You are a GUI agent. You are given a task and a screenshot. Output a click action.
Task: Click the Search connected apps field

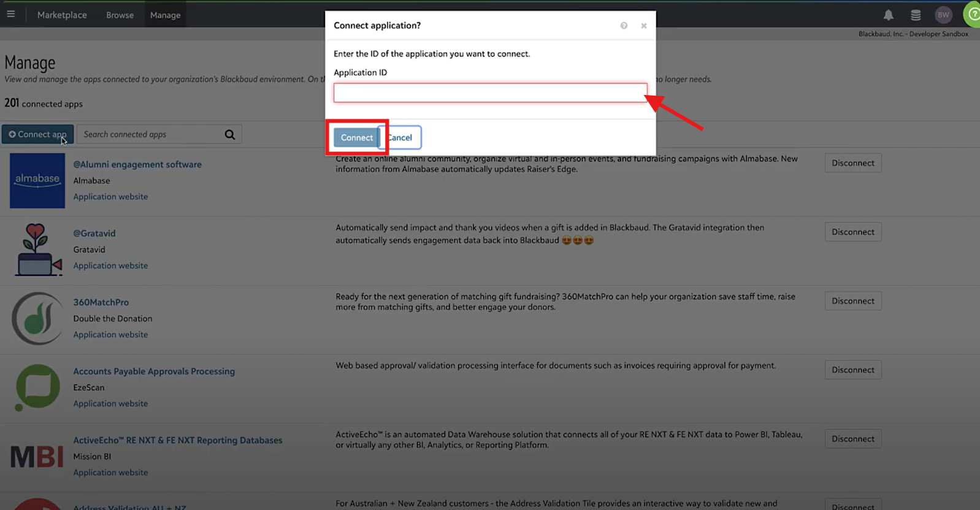coord(150,134)
